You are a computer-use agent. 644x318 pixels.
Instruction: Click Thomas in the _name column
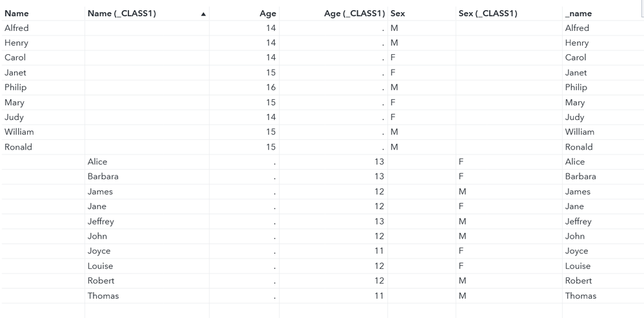[x=581, y=296]
